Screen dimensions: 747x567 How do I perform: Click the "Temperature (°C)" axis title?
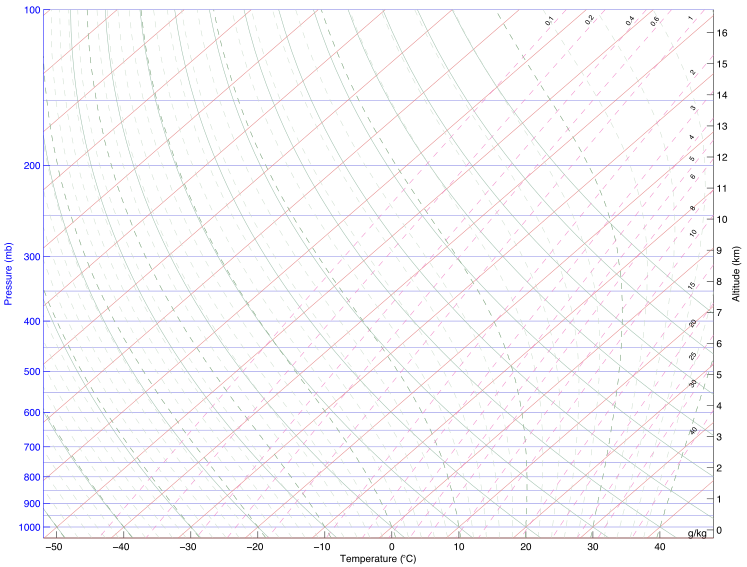[x=378, y=558]
